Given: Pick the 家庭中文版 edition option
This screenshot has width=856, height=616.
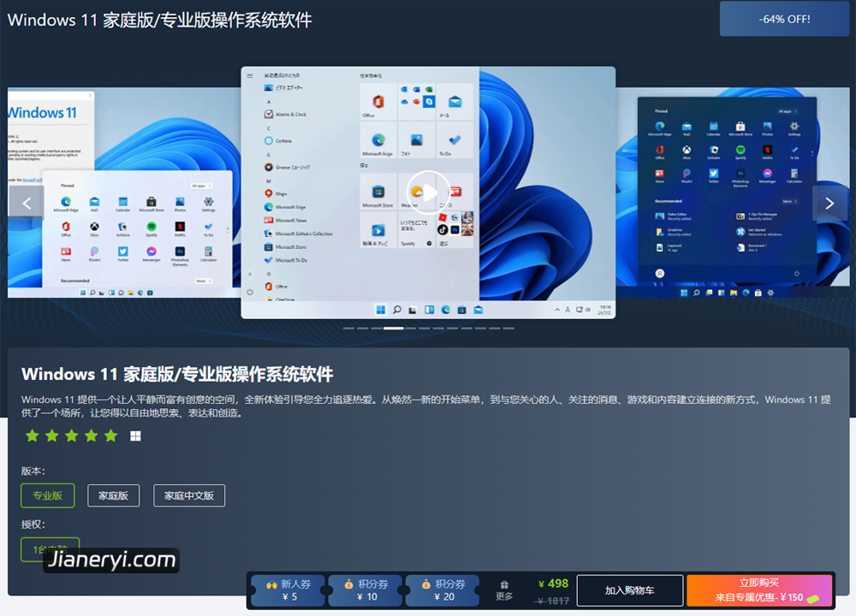Looking at the screenshot, I should click(189, 495).
